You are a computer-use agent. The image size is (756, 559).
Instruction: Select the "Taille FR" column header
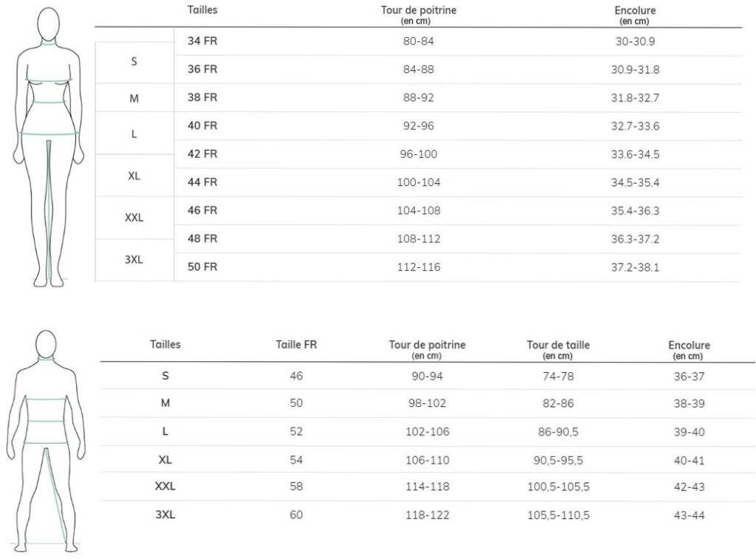[x=296, y=344]
